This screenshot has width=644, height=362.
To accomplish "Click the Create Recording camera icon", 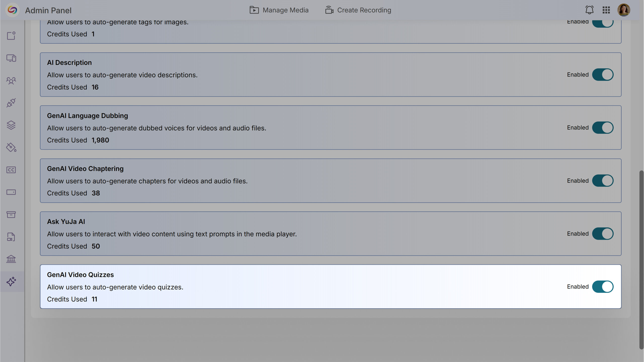I will pos(329,10).
